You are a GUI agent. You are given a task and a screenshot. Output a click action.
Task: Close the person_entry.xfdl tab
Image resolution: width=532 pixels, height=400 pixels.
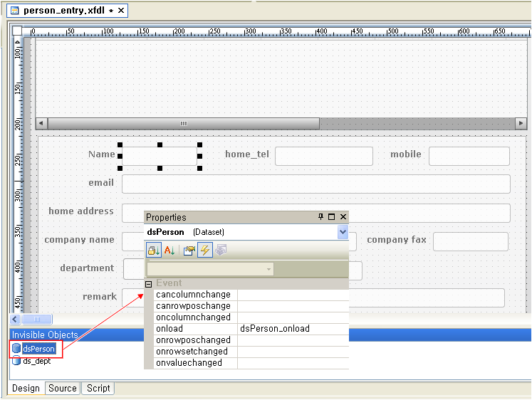[121, 11]
